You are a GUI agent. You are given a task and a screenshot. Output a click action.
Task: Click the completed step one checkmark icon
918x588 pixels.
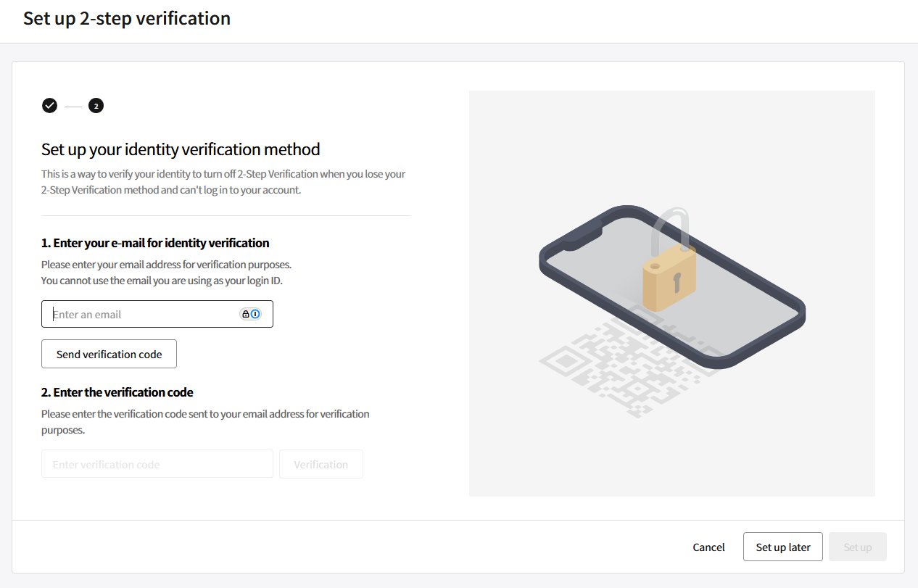click(x=49, y=106)
